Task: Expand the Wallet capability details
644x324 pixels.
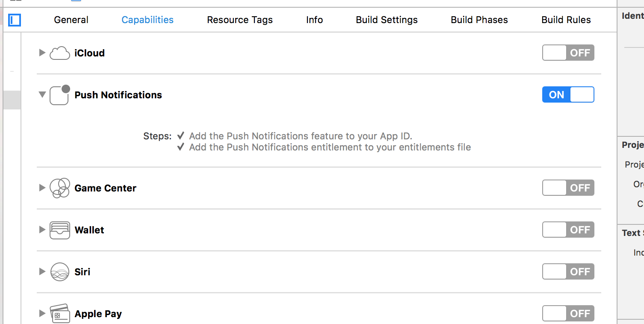Action: [41, 230]
